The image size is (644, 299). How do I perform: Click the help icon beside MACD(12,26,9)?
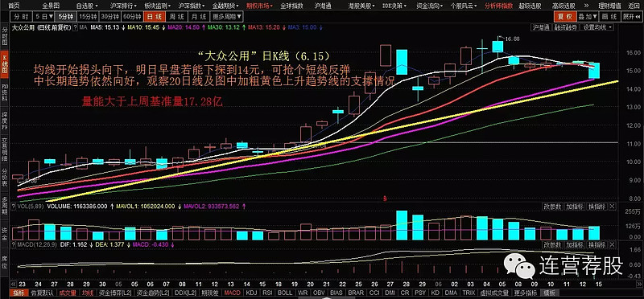click(x=14, y=244)
